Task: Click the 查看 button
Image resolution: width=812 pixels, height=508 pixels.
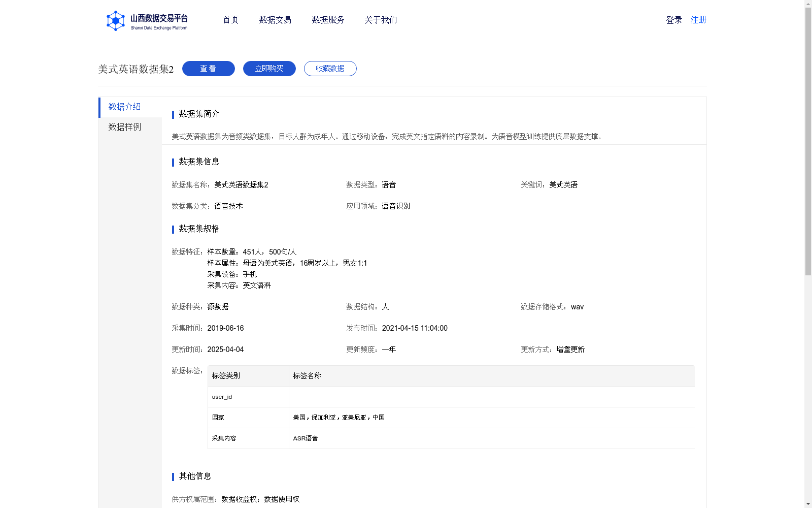Action: pyautogui.click(x=209, y=69)
